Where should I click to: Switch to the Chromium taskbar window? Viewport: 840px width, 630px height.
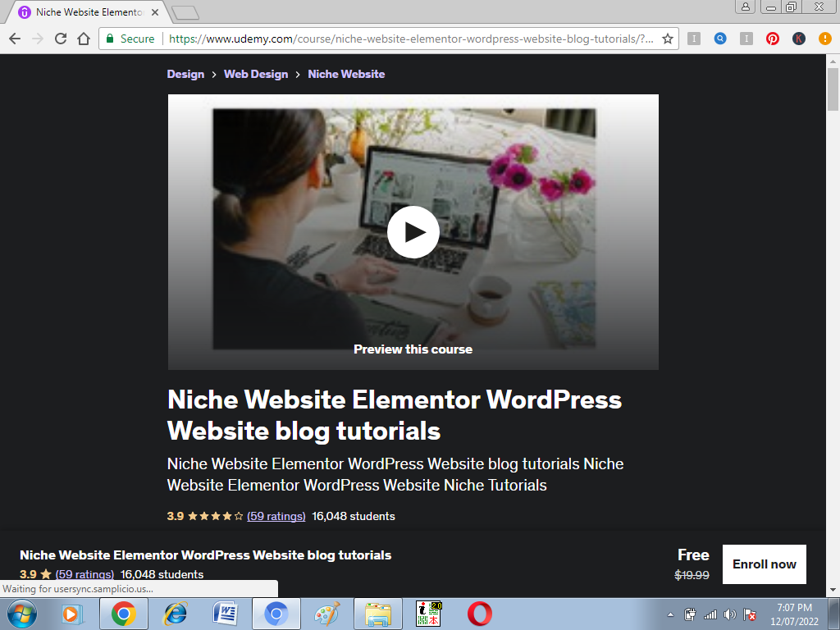coord(276,614)
